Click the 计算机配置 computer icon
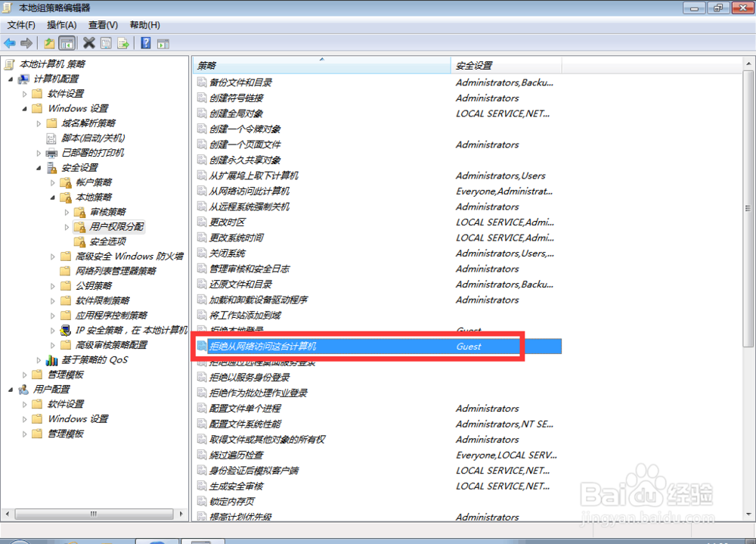This screenshot has height=544, width=756. [x=23, y=79]
